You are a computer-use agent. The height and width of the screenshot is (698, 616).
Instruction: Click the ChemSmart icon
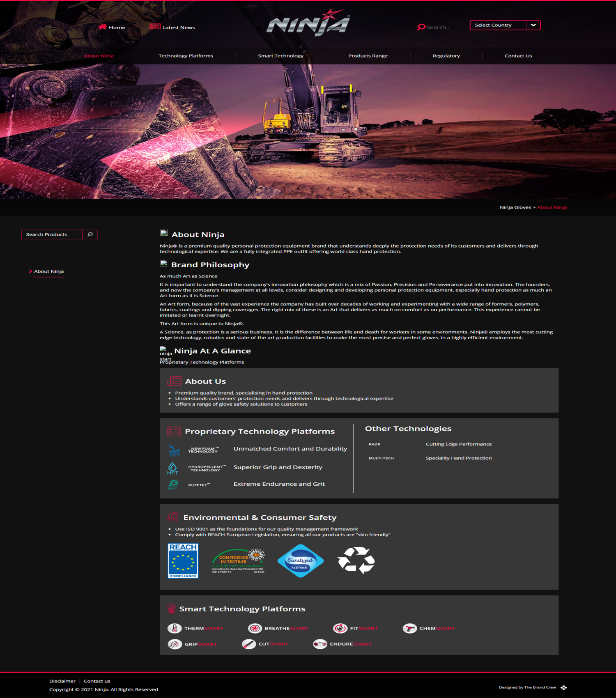click(x=409, y=628)
